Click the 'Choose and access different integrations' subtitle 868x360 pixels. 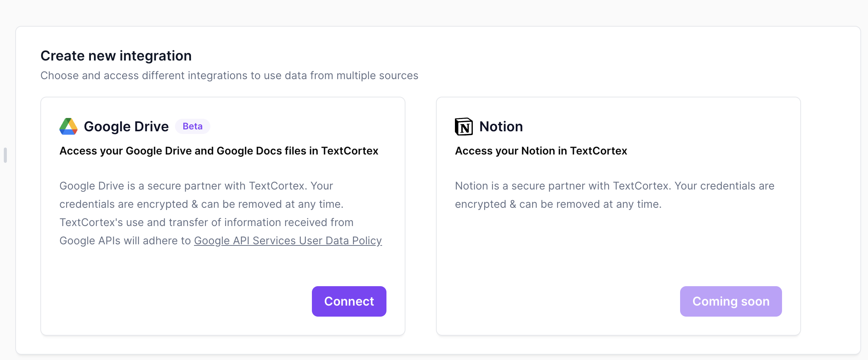click(229, 75)
